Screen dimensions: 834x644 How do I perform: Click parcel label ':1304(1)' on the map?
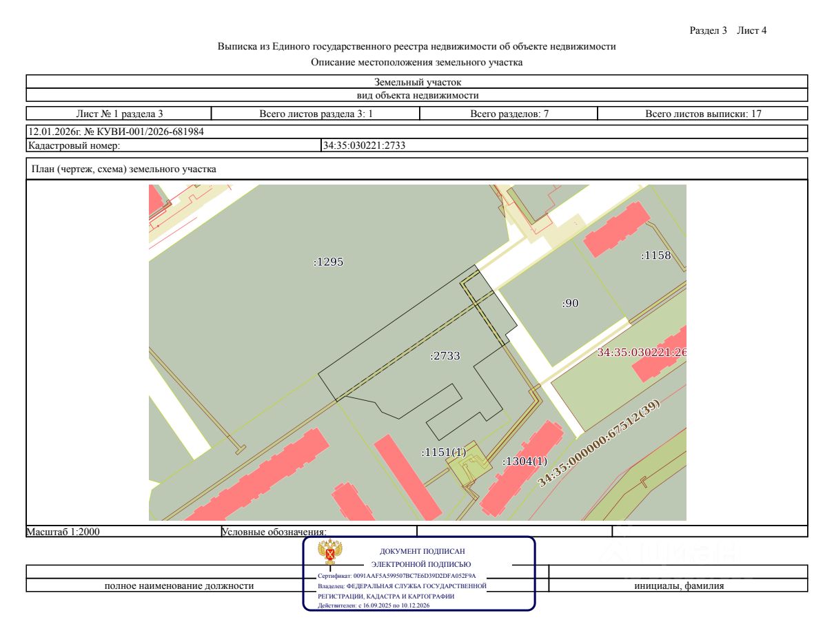(525, 461)
